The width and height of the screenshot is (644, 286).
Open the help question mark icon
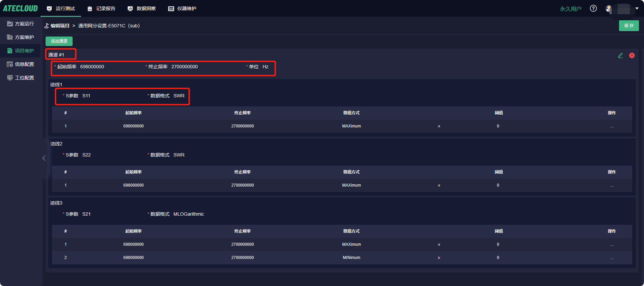[593, 8]
